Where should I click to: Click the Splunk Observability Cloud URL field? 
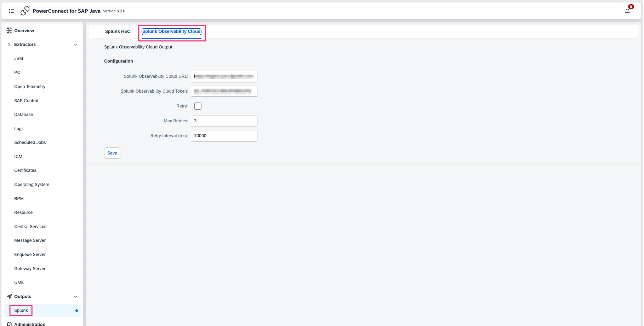[224, 76]
